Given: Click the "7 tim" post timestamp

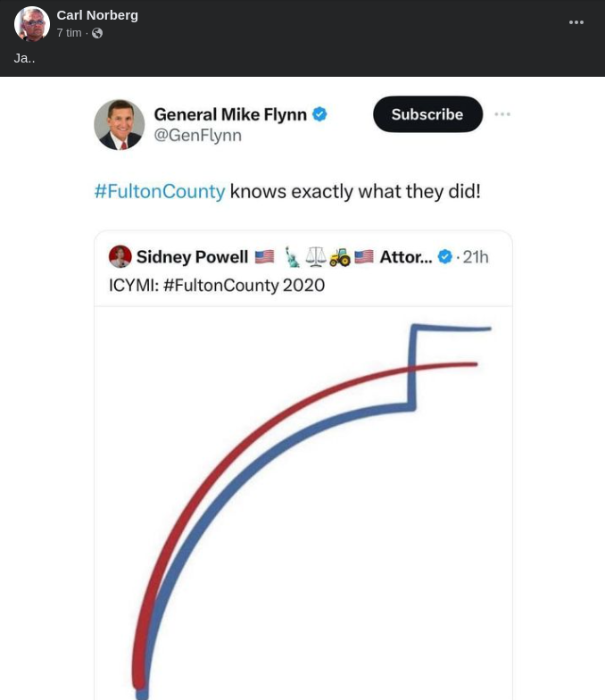Looking at the screenshot, I should tap(69, 33).
